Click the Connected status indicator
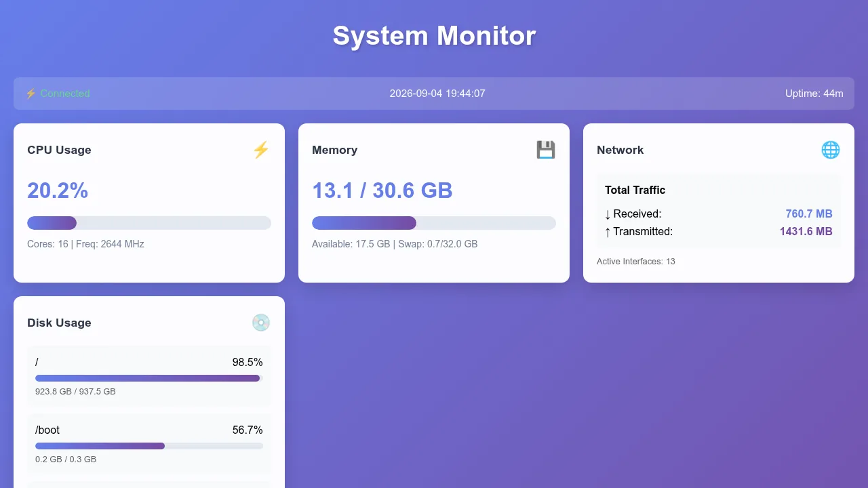 pyautogui.click(x=58, y=94)
